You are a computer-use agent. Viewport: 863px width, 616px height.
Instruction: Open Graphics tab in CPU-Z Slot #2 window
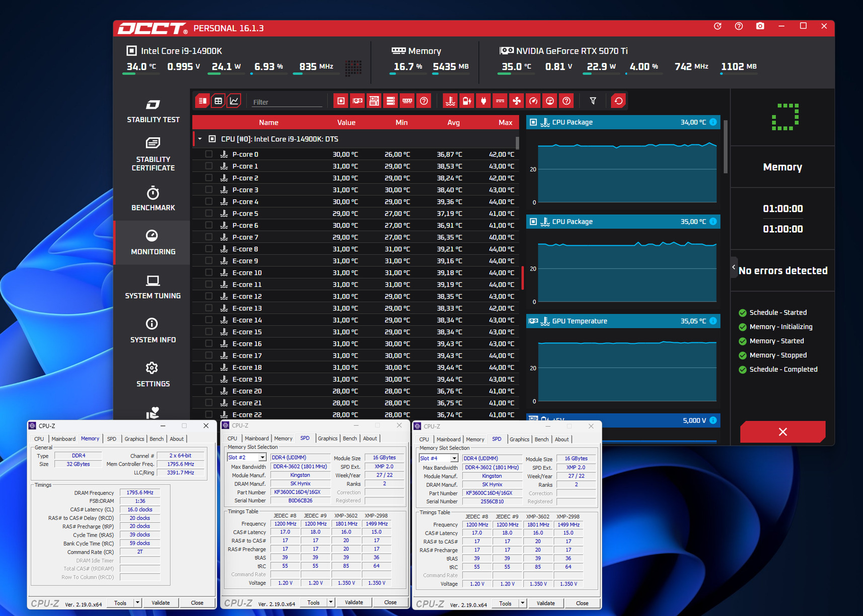click(x=328, y=438)
